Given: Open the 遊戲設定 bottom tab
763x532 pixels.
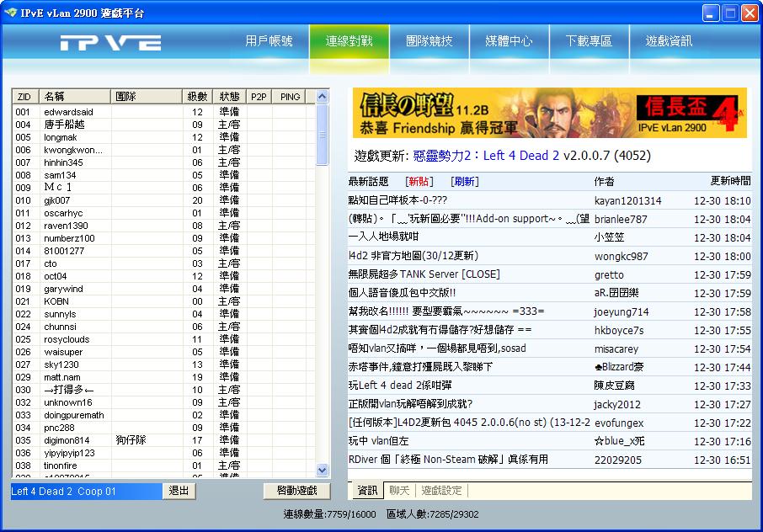Looking at the screenshot, I should 441,490.
